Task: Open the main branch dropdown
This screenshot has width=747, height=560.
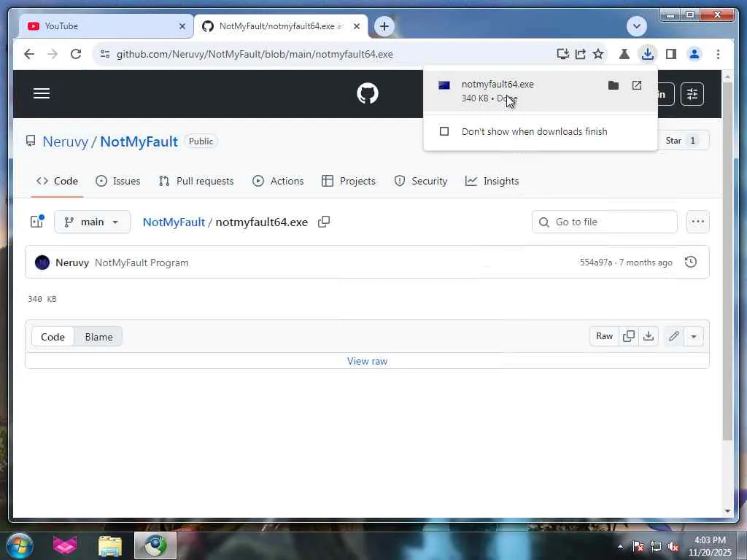Action: click(x=92, y=222)
